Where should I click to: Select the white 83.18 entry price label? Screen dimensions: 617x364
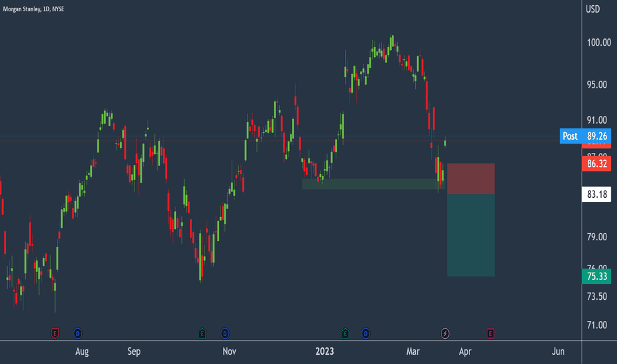pos(596,195)
